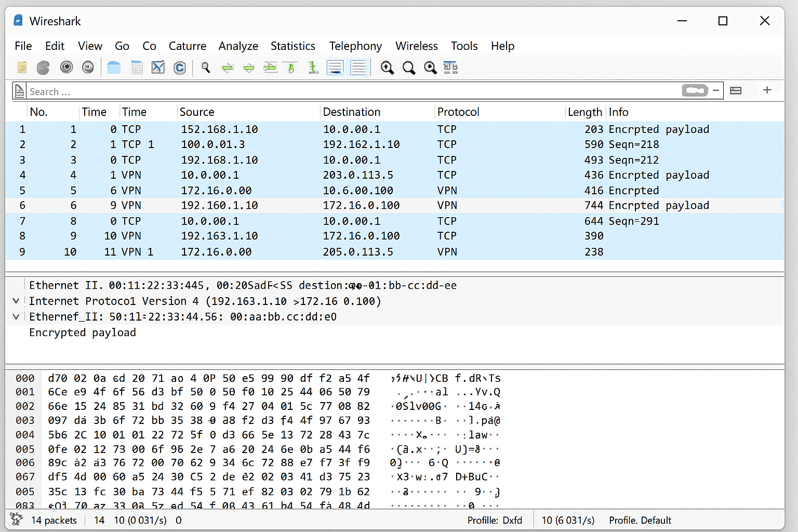Screen dimensions: 798x532
Task: Jump to first packet green up icon
Action: tap(291, 68)
